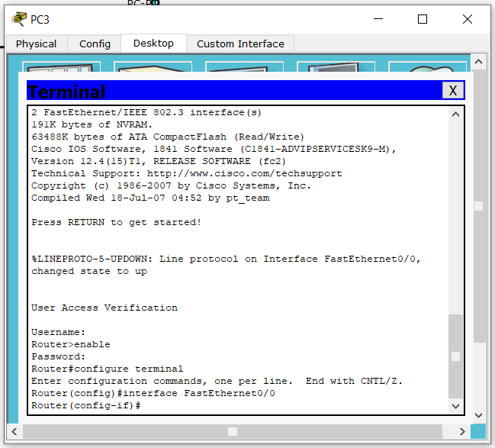The height and width of the screenshot is (448, 495).
Task: Click the %LINEPROTO-5-UPDOWN message line
Action: (x=226, y=259)
